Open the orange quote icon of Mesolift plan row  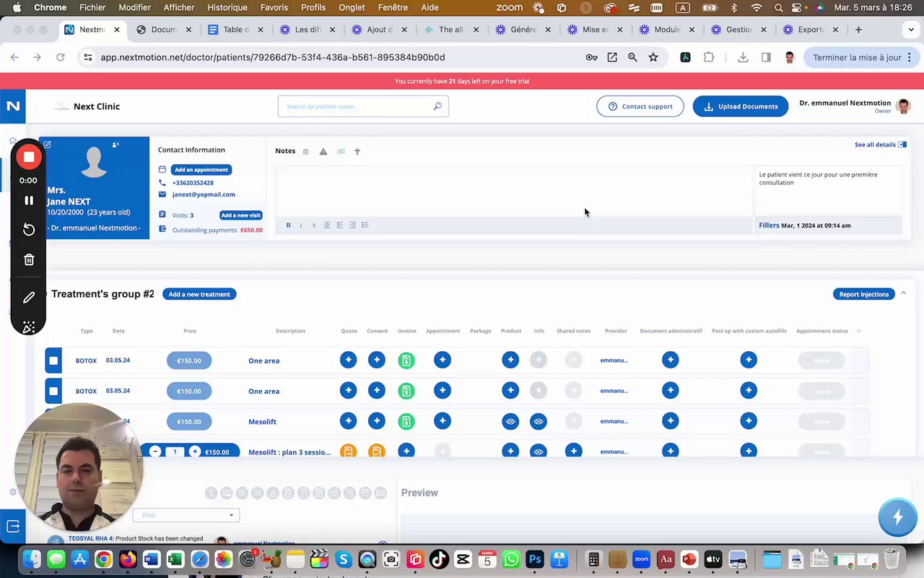[348, 452]
